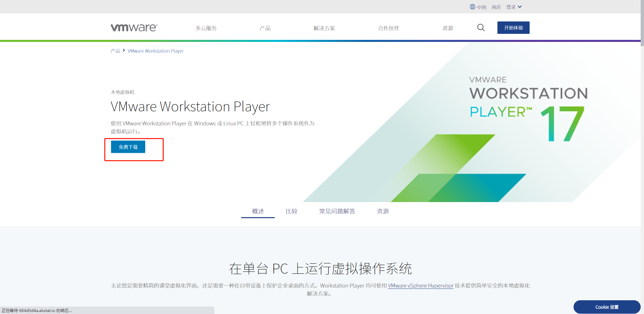Switch to the 资源 tab below banner

point(383,211)
